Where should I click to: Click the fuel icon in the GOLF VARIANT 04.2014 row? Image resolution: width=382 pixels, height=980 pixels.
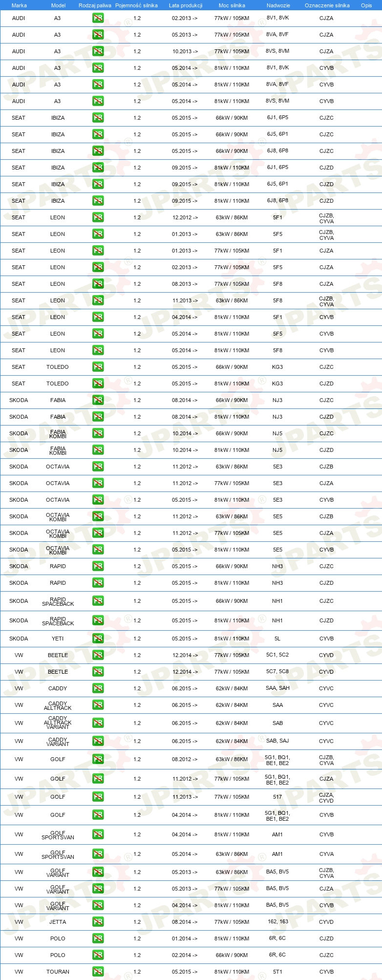(x=98, y=905)
